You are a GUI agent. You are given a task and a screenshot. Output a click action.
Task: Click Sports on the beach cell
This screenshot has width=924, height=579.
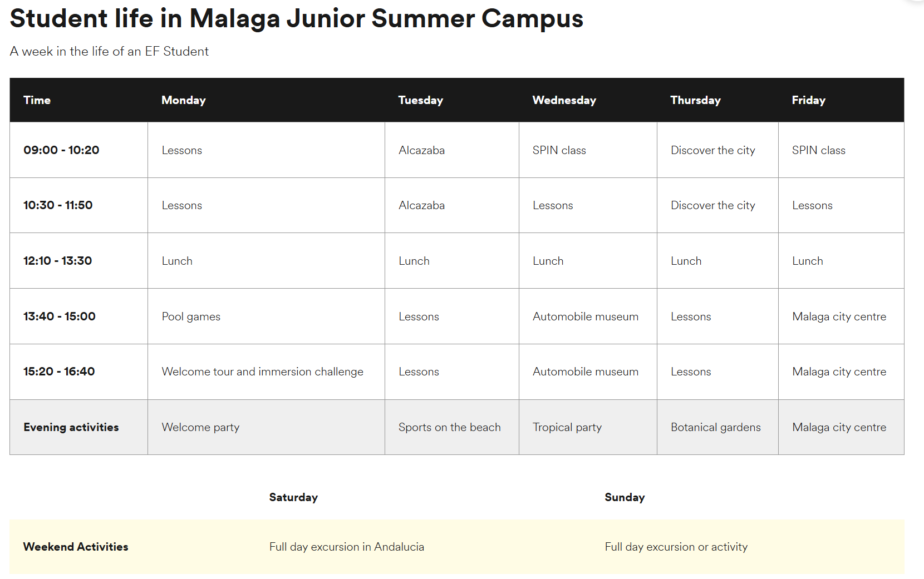[x=449, y=427]
